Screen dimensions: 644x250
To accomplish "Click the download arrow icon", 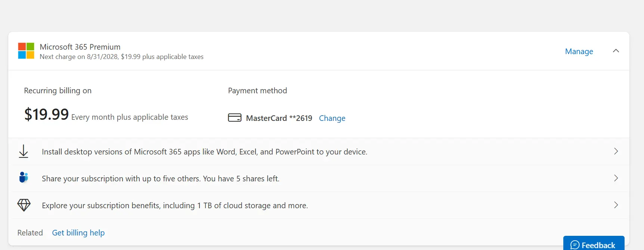I will point(24,151).
